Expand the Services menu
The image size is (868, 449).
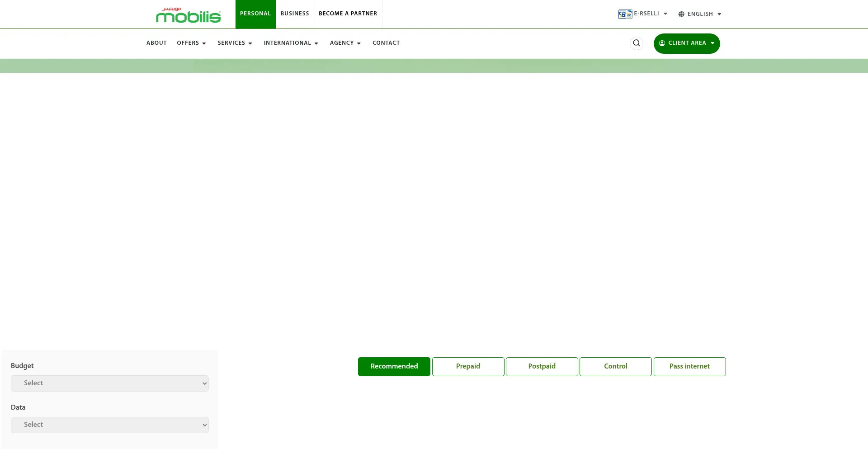[235, 43]
